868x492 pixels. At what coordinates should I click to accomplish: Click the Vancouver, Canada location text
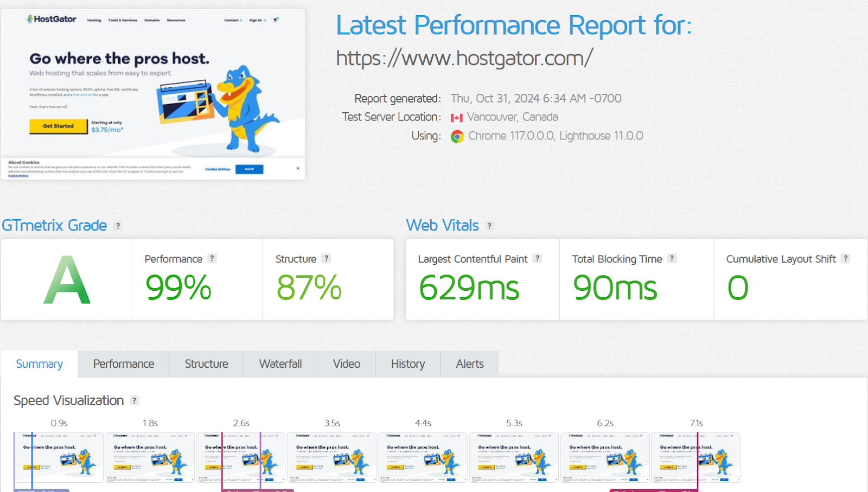tap(513, 117)
